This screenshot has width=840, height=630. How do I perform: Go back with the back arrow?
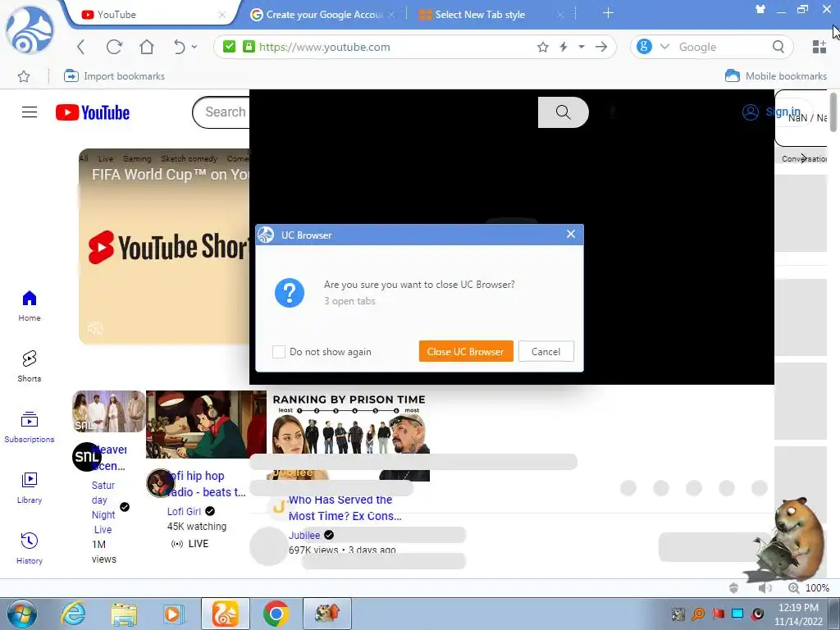[x=81, y=47]
